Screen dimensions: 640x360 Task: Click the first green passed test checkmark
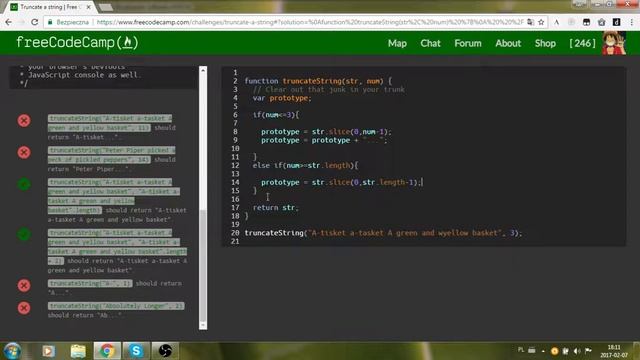24,184
